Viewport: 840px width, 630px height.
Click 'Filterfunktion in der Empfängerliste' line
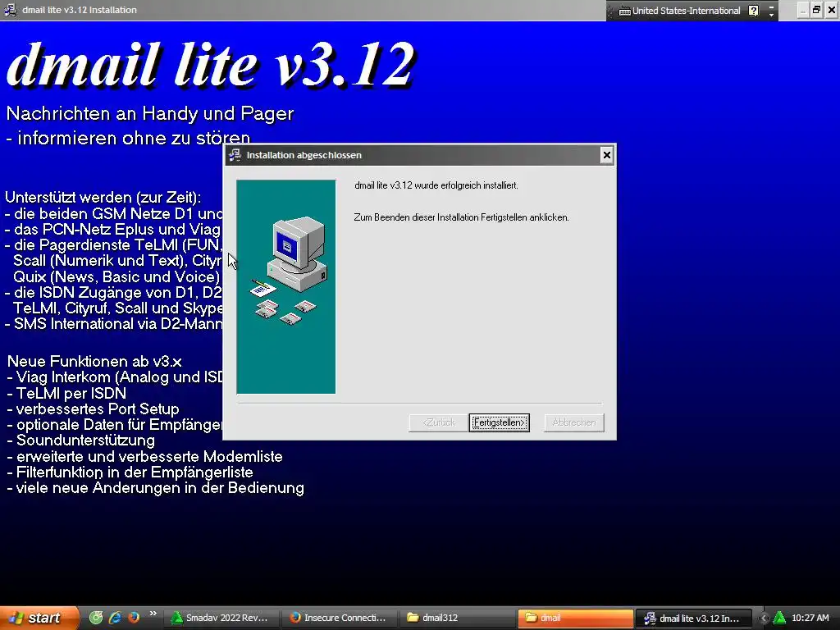pos(130,472)
